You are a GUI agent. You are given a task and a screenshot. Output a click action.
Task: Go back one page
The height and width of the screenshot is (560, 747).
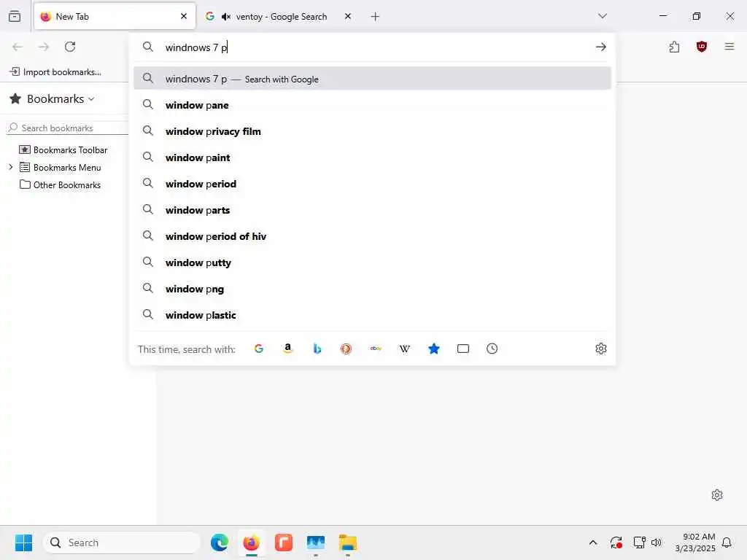pos(18,47)
